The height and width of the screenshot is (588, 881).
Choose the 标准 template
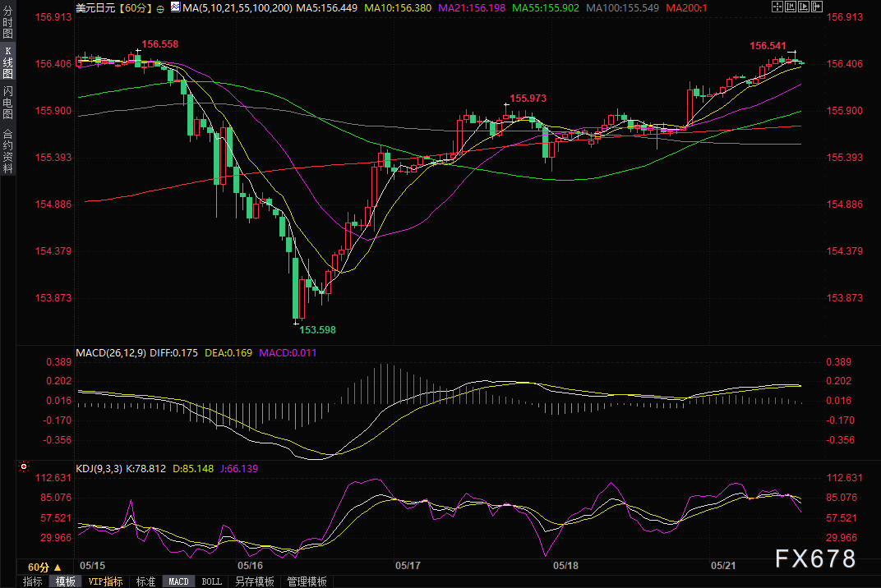pos(145,581)
